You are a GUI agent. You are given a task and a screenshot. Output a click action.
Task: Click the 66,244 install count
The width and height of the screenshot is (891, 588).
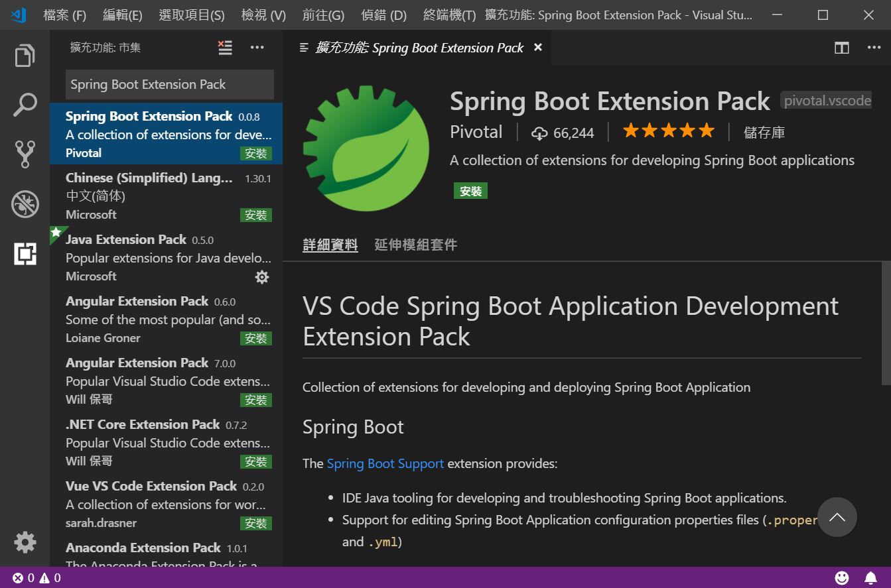[x=573, y=133]
